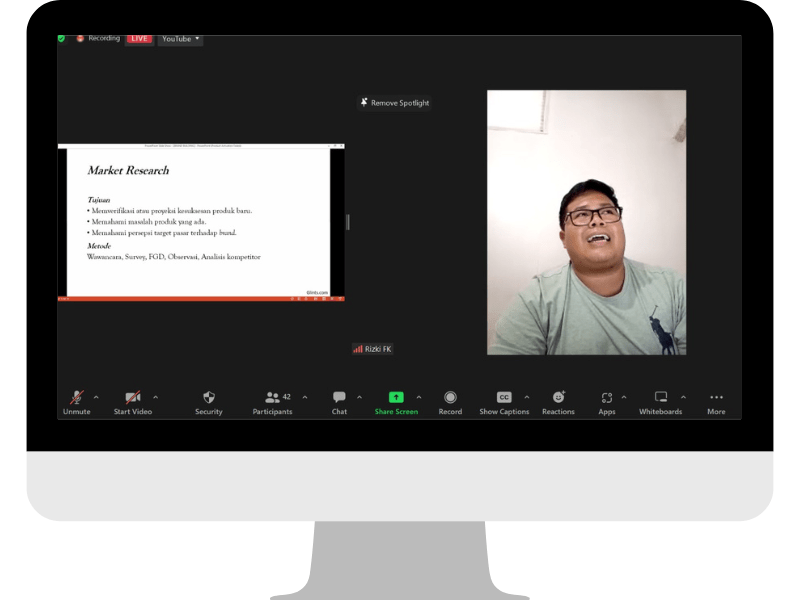Screen dimensions: 800x600
Task: Expand the arrow beside Apps
Action: point(623,397)
